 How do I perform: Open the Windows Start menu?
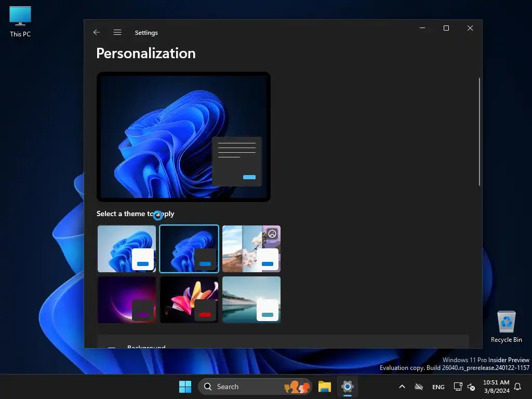pos(185,387)
